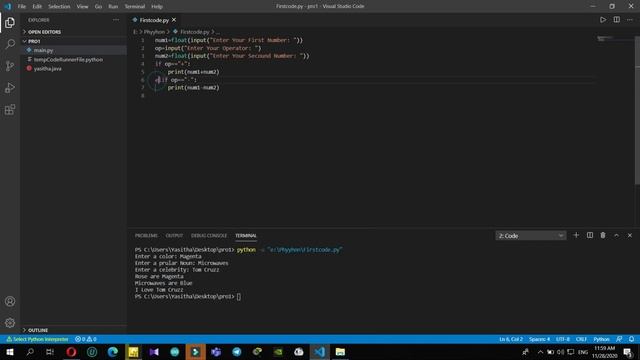This screenshot has width=640, height=360.
Task: Open the Terminal menu
Action: point(135,7)
